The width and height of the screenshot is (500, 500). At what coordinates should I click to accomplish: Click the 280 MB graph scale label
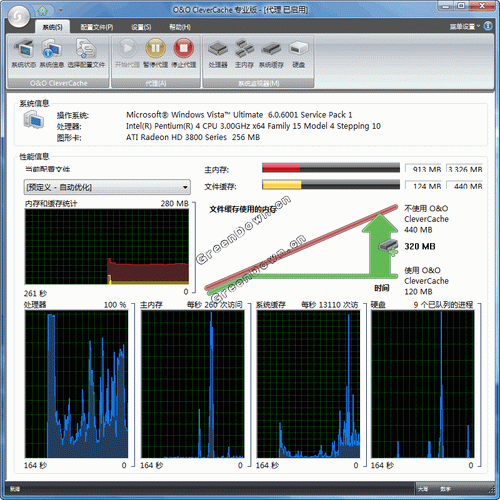[175, 203]
